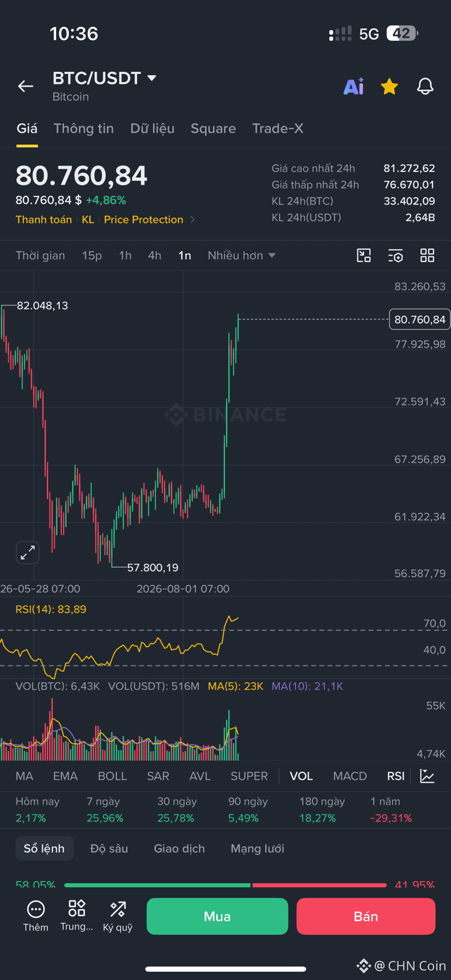The image size is (451, 980).
Task: Tap the RSI(14) indicator label
Action: click(51, 609)
